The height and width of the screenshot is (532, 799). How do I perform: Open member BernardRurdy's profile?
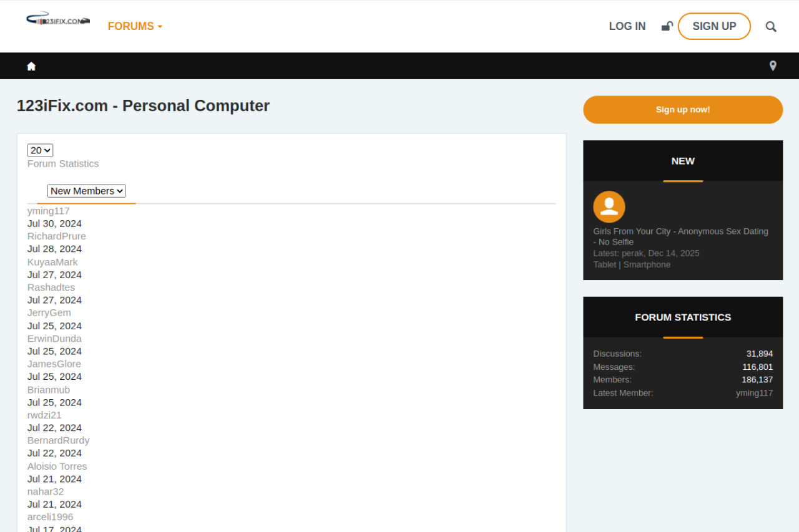pyautogui.click(x=59, y=440)
